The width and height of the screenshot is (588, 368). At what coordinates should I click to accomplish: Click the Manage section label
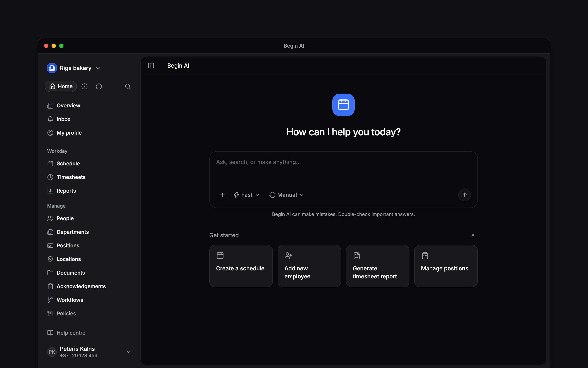(x=56, y=206)
